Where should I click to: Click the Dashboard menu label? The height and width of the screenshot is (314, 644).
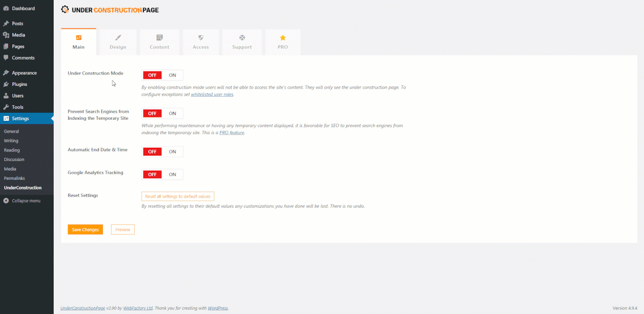(24, 9)
